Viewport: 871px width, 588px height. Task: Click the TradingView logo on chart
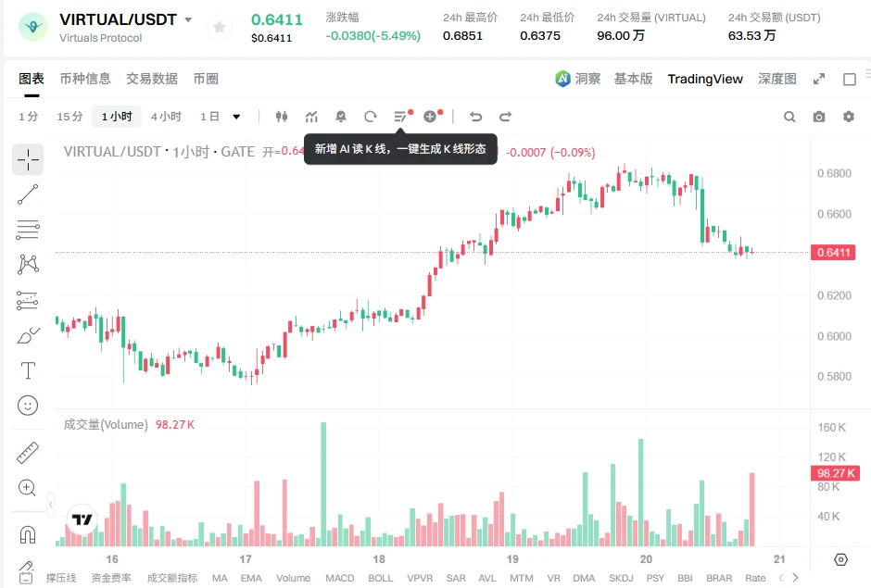coord(82,519)
